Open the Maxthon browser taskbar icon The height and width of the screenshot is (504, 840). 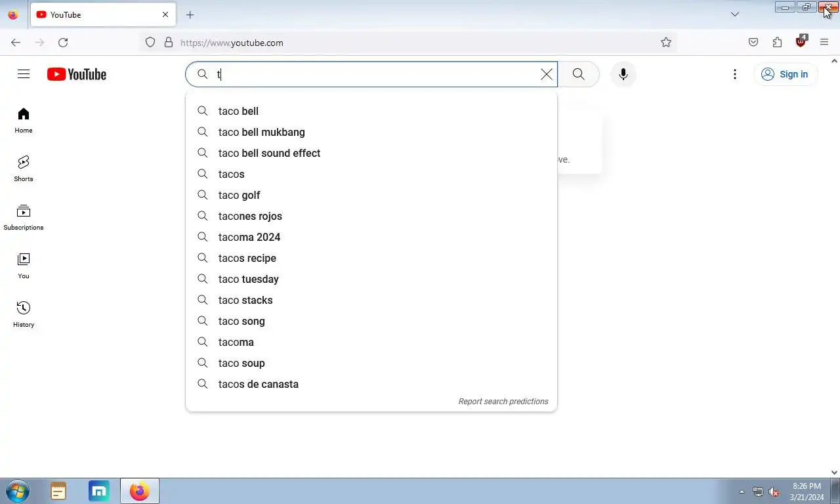(99, 491)
